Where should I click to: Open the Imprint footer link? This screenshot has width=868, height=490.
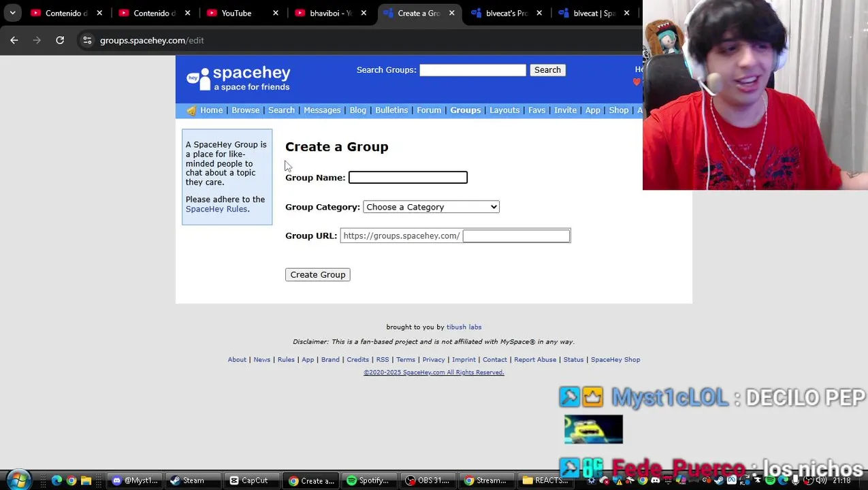pos(464,360)
